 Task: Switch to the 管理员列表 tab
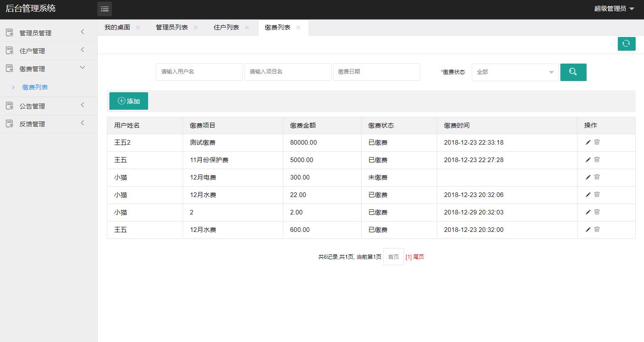click(x=171, y=27)
